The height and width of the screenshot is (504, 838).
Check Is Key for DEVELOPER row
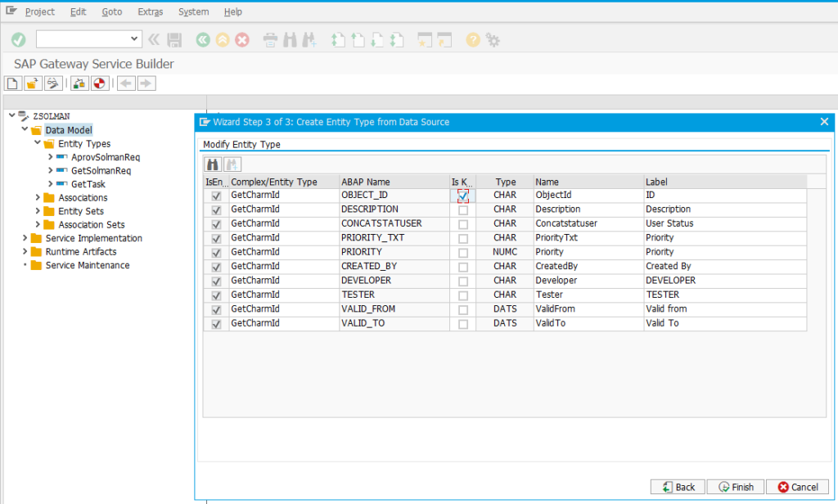click(463, 281)
